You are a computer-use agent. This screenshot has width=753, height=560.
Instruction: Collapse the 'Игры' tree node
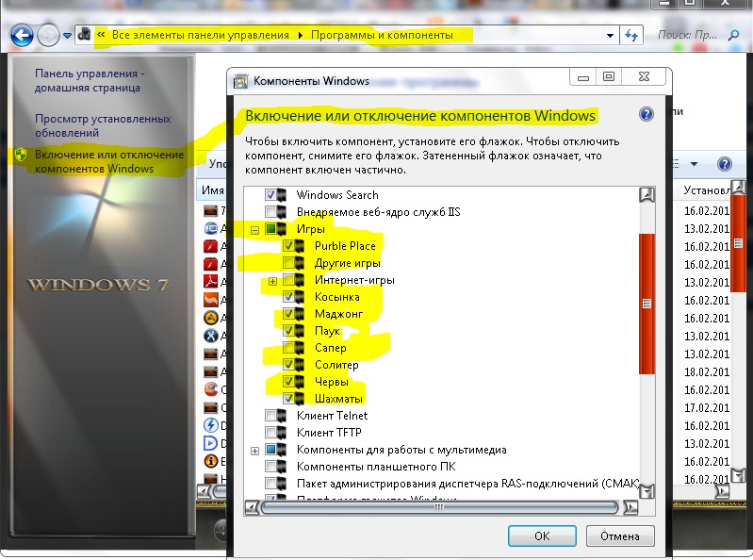pos(255,230)
